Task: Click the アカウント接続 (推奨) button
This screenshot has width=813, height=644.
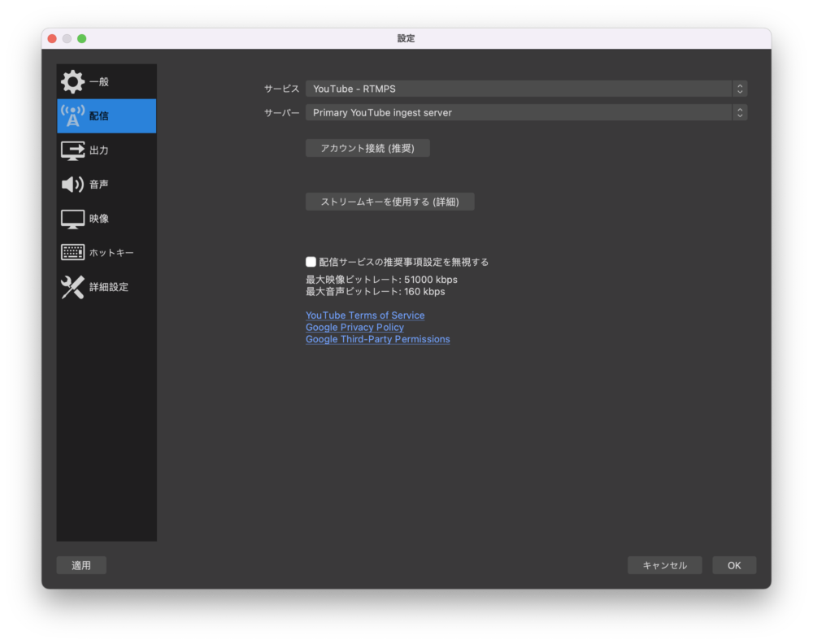Action: (367, 148)
